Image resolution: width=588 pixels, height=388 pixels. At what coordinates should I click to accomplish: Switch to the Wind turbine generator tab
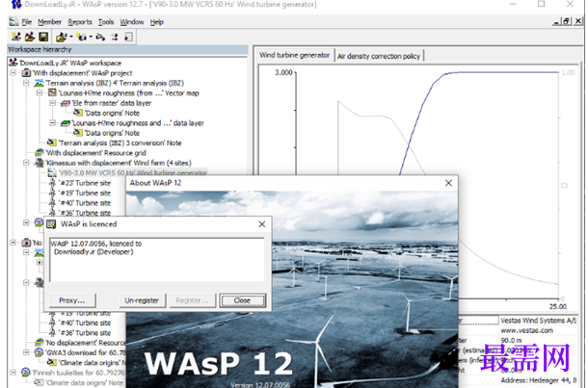[x=294, y=55]
